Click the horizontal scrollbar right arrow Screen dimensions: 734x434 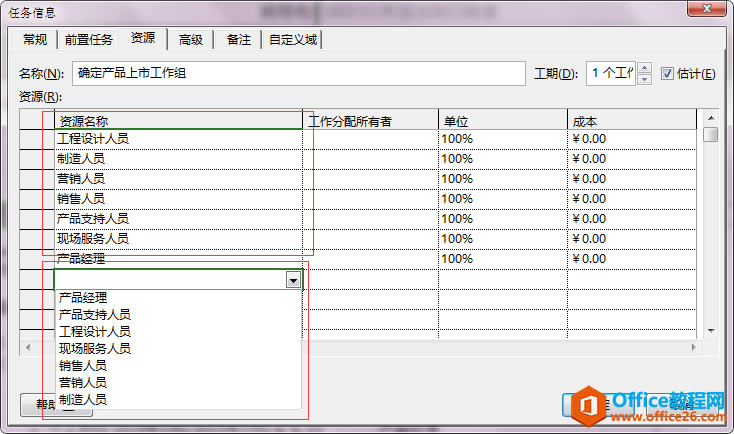pyautogui.click(x=694, y=347)
